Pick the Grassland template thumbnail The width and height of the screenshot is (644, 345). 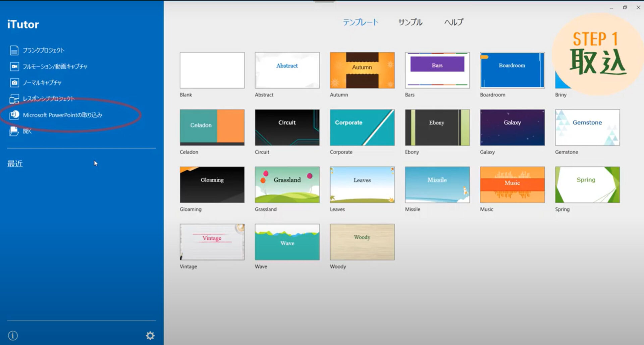click(x=287, y=185)
